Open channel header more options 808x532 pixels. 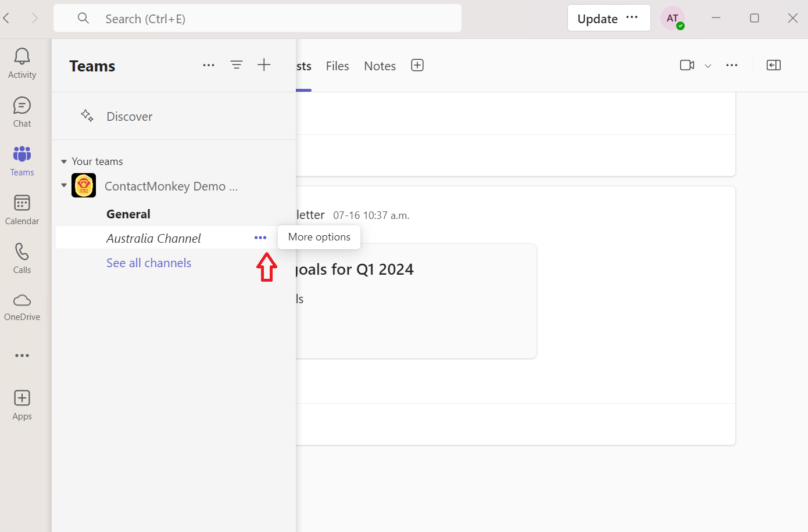tap(732, 65)
